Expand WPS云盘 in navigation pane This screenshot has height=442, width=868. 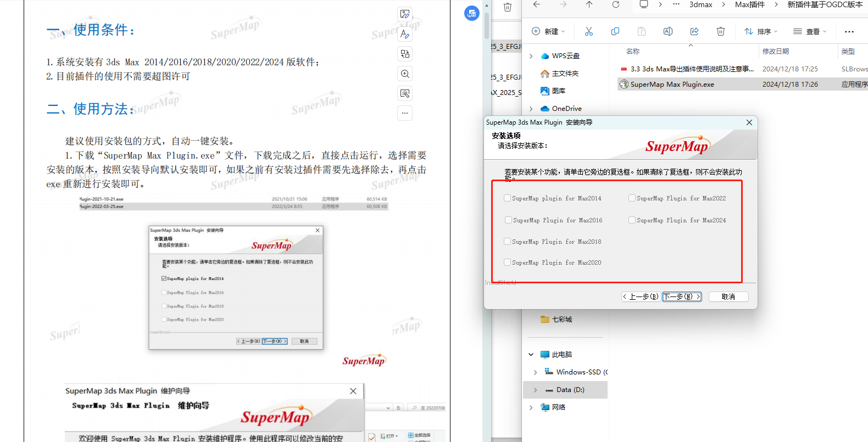(x=531, y=56)
